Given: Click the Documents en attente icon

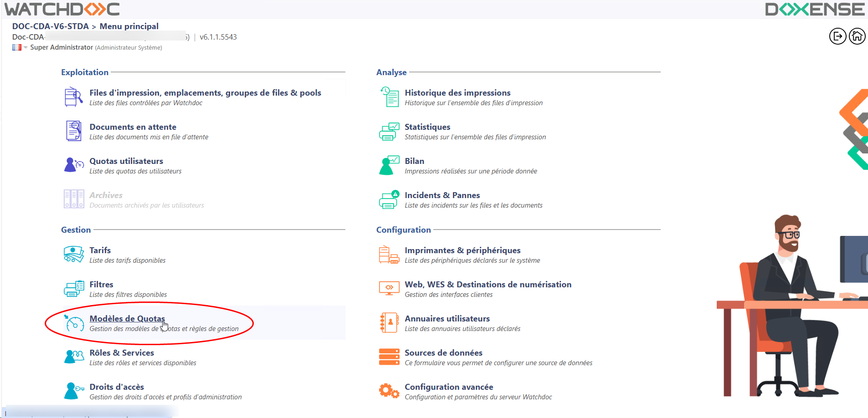Looking at the screenshot, I should coord(73,131).
